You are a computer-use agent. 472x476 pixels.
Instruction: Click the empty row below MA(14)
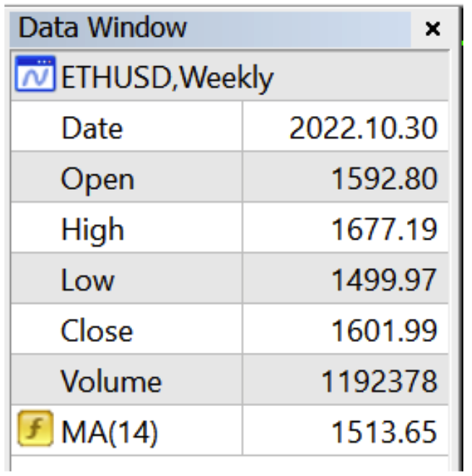[x=231, y=465]
